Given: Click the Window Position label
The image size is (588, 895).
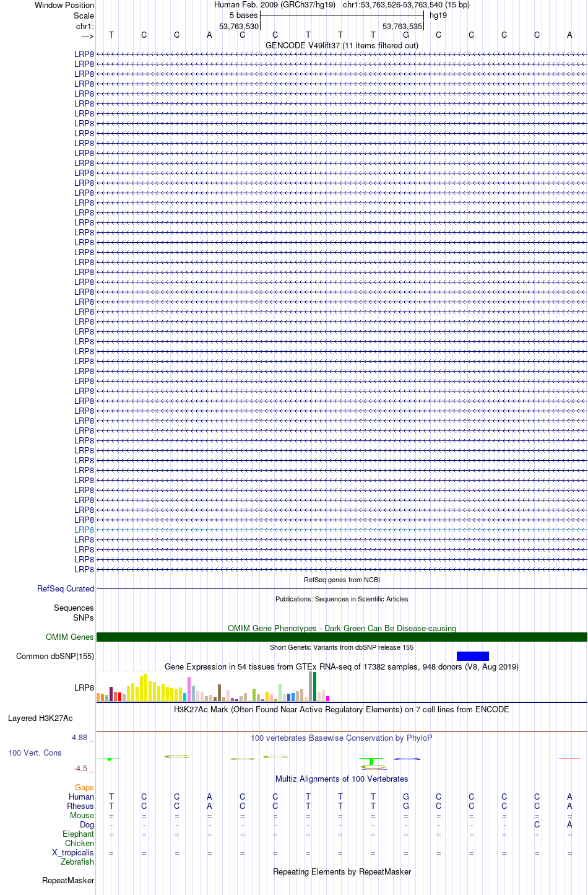Looking at the screenshot, I should [64, 5].
